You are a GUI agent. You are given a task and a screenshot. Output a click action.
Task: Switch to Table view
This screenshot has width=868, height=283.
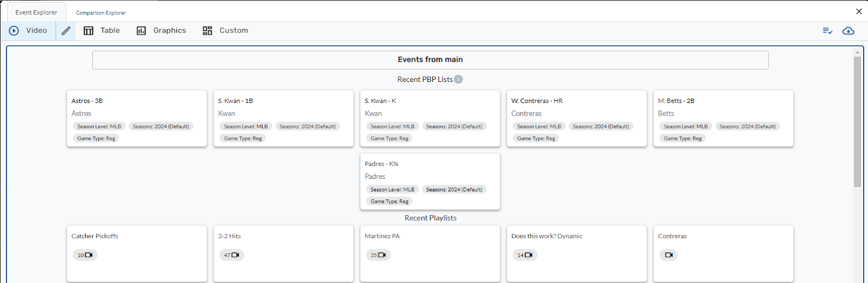click(x=102, y=31)
